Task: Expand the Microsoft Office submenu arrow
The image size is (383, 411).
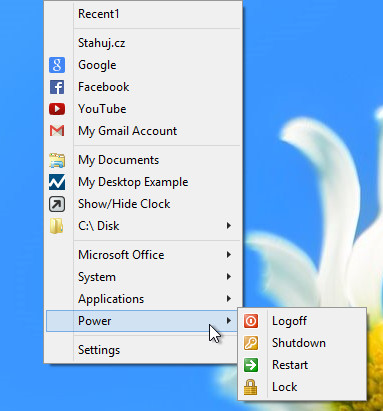Action: [x=229, y=255]
